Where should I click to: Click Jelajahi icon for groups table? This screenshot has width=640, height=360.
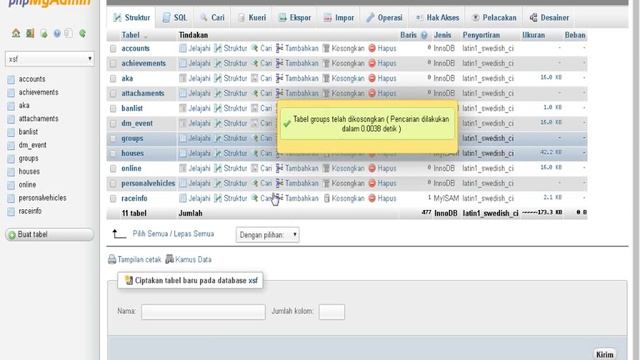[183, 138]
